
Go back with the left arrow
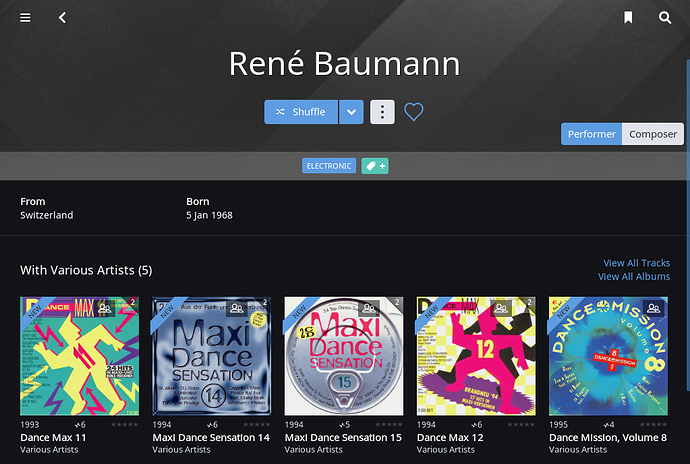pos(62,18)
